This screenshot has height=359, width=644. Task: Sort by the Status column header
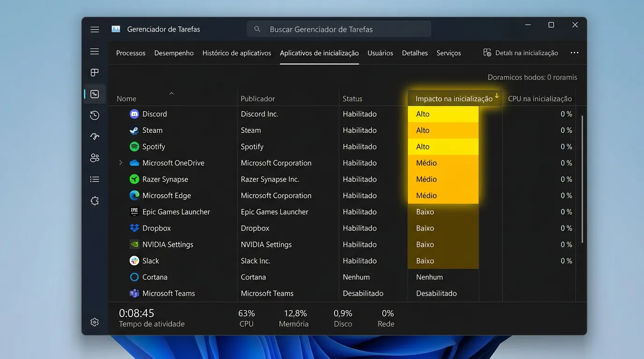[x=352, y=99]
